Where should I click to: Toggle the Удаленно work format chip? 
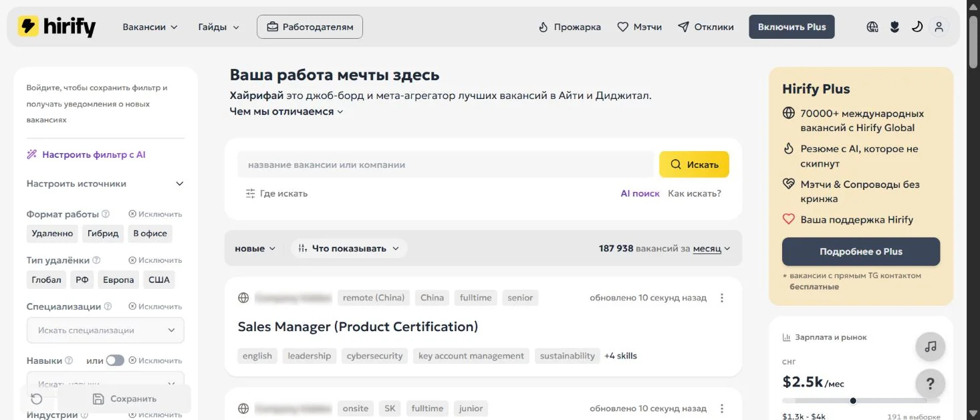click(52, 233)
